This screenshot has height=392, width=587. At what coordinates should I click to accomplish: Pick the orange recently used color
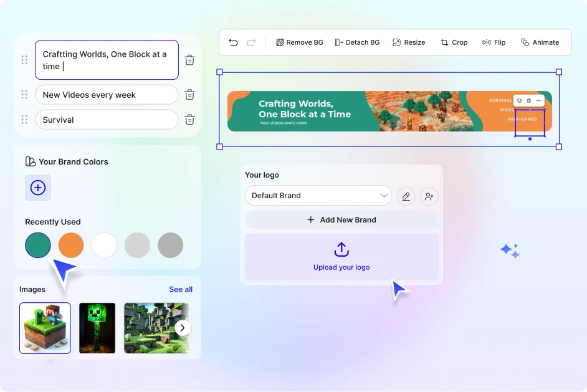[71, 246]
